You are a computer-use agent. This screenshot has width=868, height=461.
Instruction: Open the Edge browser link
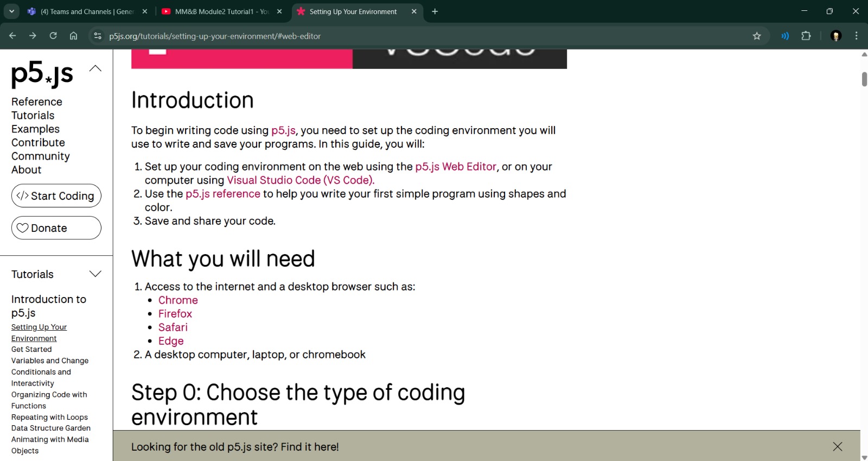171,341
